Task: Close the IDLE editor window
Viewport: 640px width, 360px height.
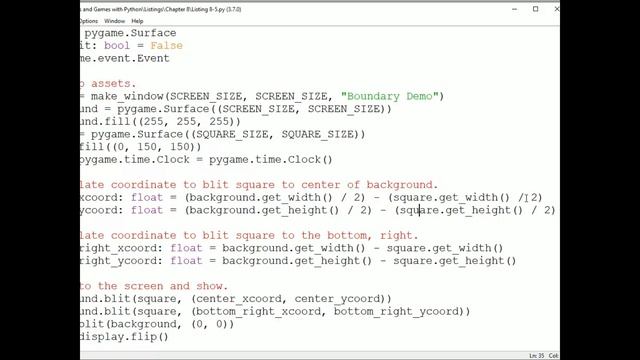Action: [x=556, y=9]
